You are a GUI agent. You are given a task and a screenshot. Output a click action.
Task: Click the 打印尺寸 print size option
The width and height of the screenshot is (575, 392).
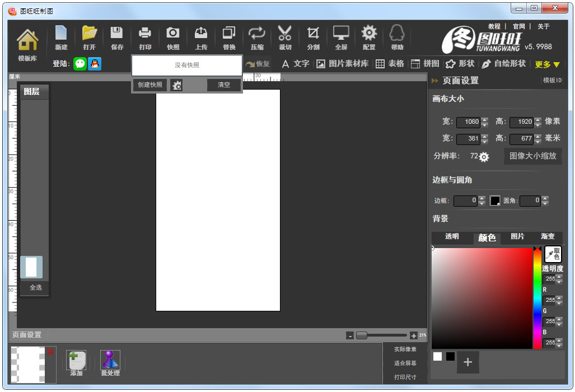[x=405, y=377]
